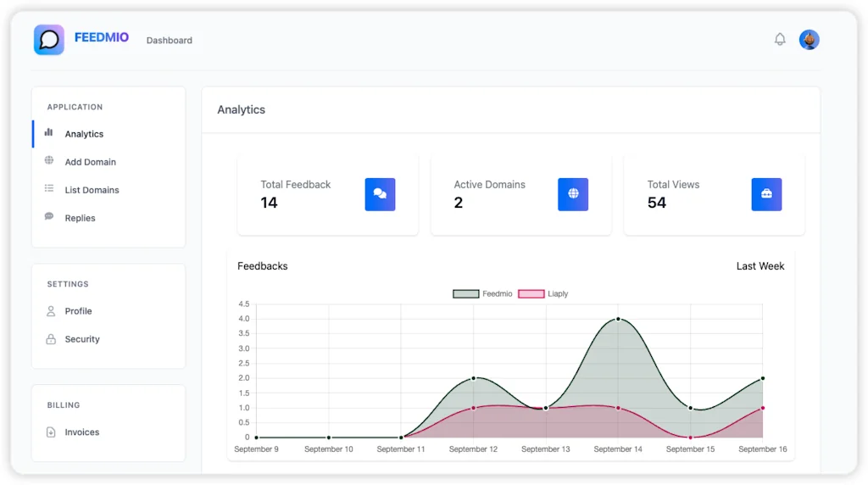Open the Dashboard link in the header
Viewport: 868px width, 485px height.
pos(170,41)
